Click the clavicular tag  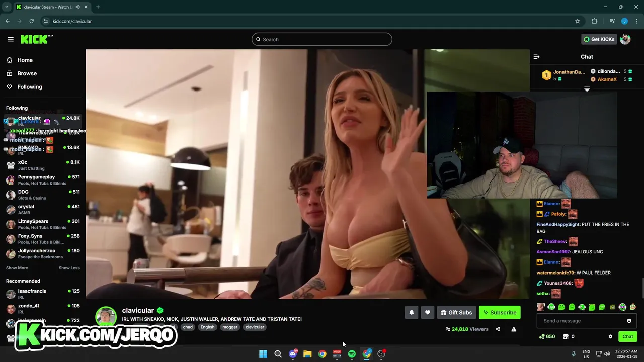coord(255,327)
